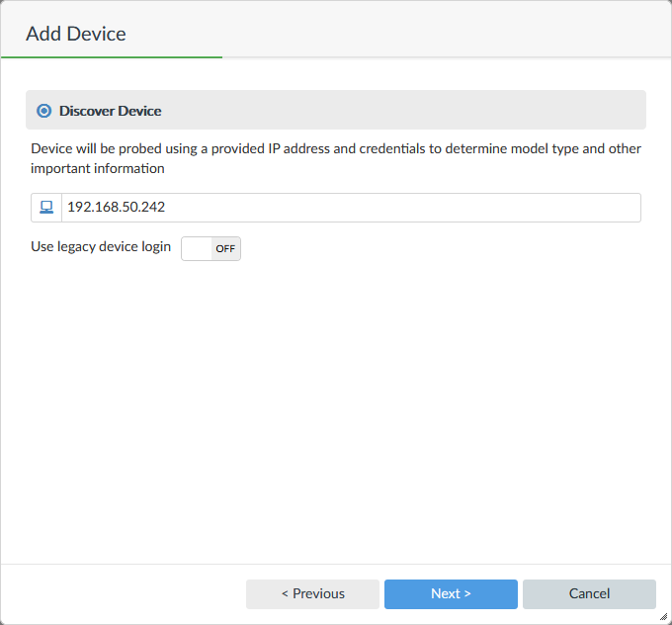Click the left arrow on the Previous button

pyautogui.click(x=286, y=593)
